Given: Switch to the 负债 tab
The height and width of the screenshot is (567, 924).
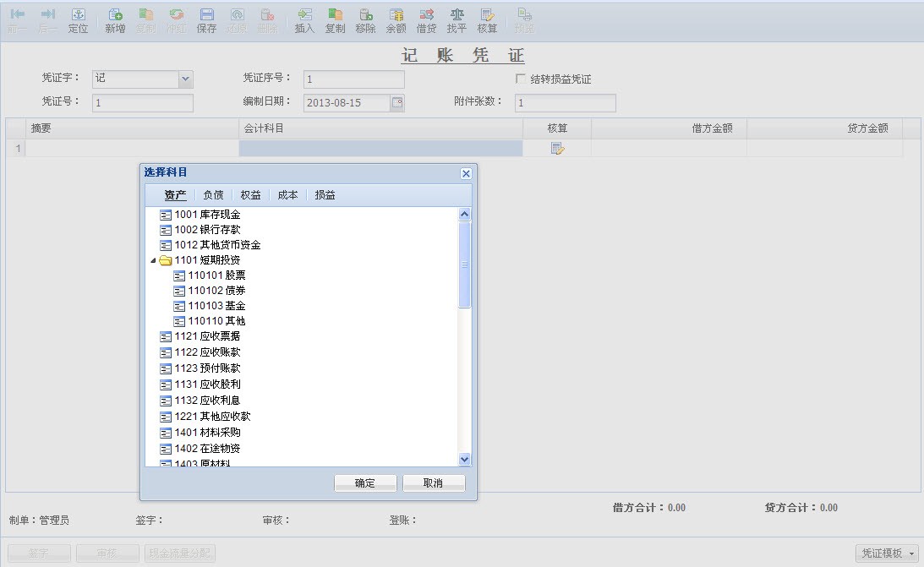Looking at the screenshot, I should 213,195.
